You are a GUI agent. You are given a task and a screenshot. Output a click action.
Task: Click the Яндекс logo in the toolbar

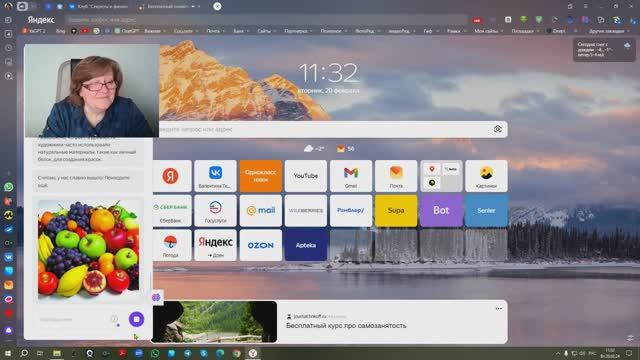coord(41,20)
